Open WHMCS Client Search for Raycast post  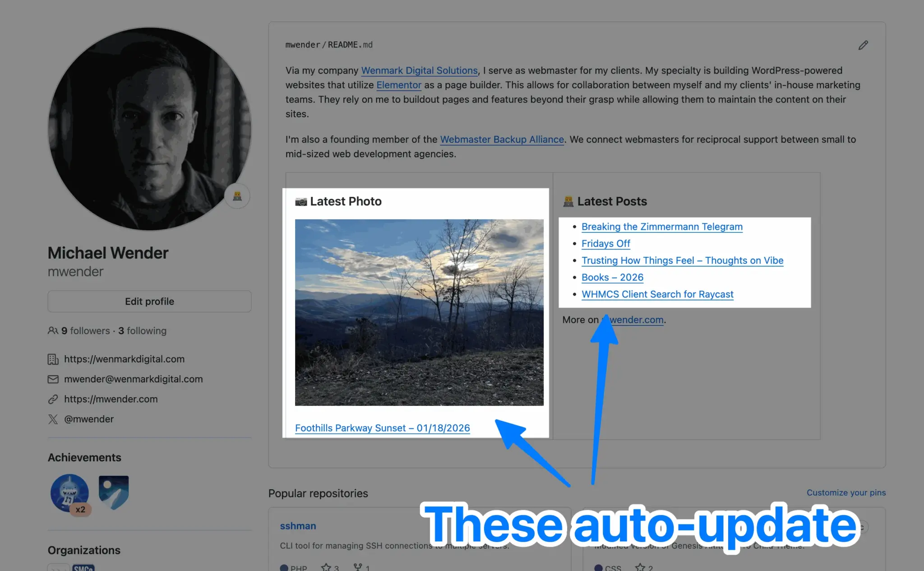pos(657,294)
